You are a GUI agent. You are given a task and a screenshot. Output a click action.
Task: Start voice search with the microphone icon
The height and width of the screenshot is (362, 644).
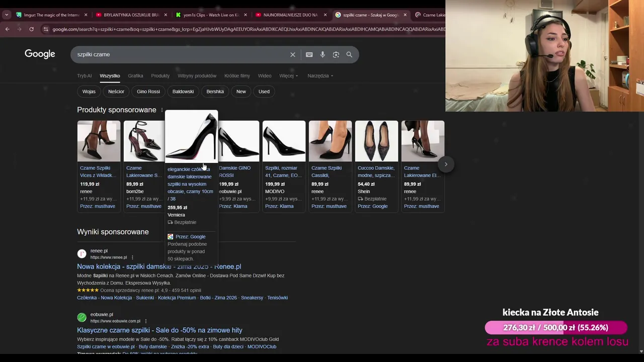[x=323, y=55]
